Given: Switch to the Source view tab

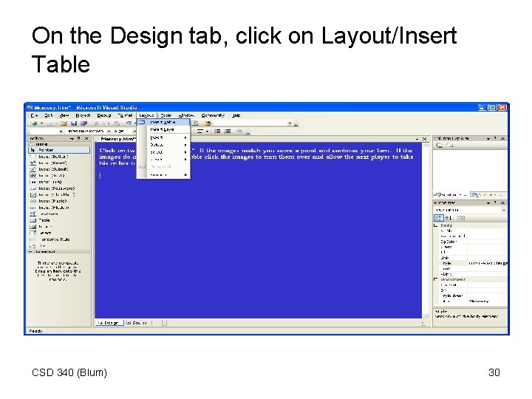Looking at the screenshot, I should coord(137,323).
